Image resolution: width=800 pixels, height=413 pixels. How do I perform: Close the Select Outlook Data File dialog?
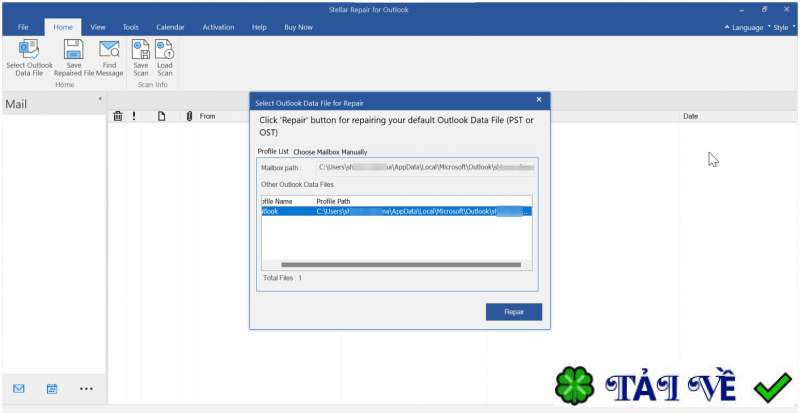click(x=539, y=100)
